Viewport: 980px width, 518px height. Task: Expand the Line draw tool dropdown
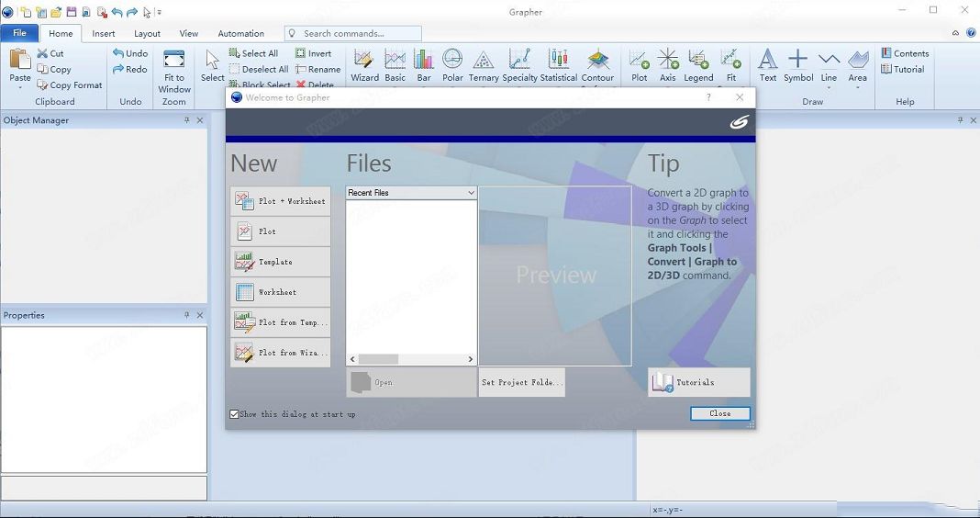pos(829,88)
